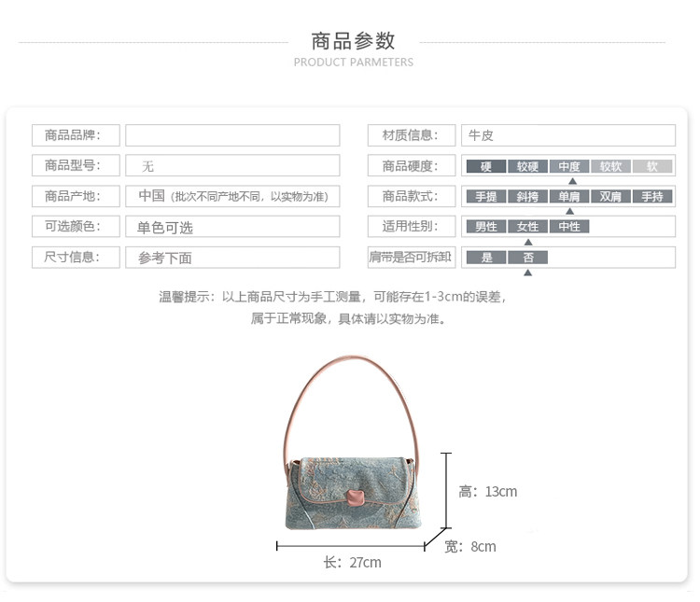The image size is (700, 602).
Task: Choose the 中度 hardness option
Action: (569, 166)
